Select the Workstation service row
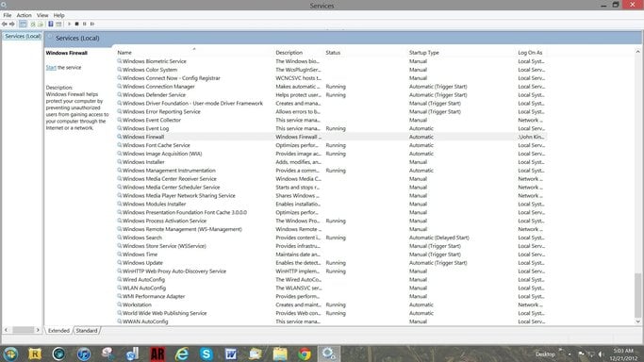The height and width of the screenshot is (362, 644). (x=332, y=304)
